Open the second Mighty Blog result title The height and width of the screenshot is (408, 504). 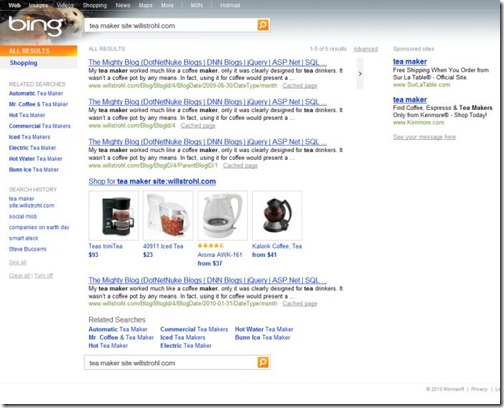(x=207, y=102)
